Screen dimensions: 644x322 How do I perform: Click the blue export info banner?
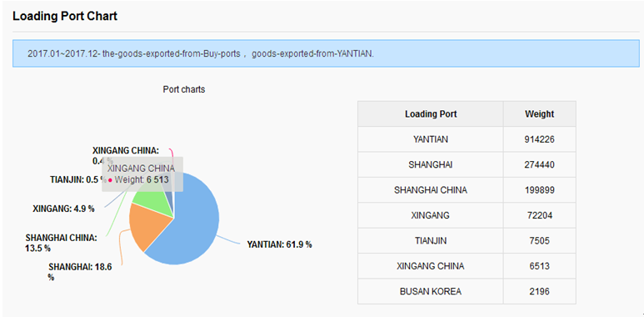pos(326,53)
